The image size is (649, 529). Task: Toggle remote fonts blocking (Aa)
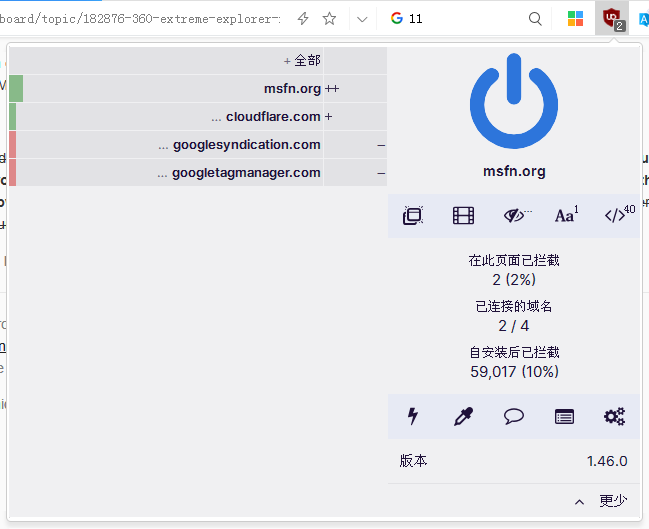point(566,214)
